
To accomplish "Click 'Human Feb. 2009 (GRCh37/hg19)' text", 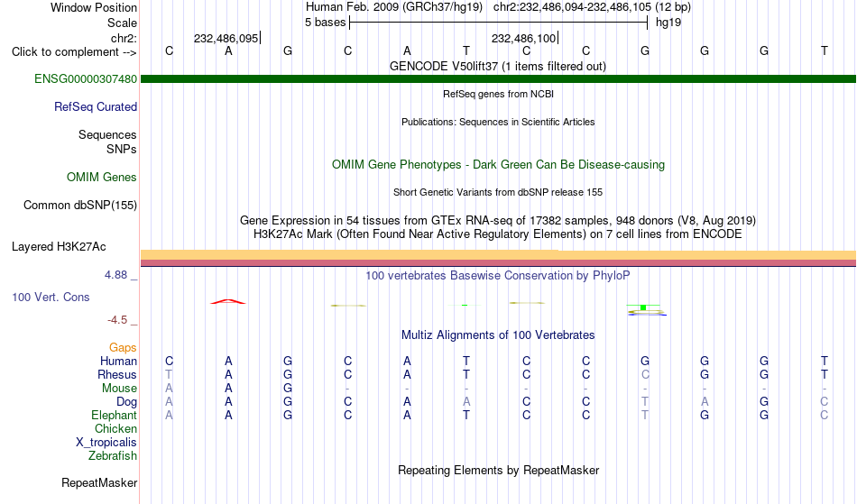I will (394, 7).
